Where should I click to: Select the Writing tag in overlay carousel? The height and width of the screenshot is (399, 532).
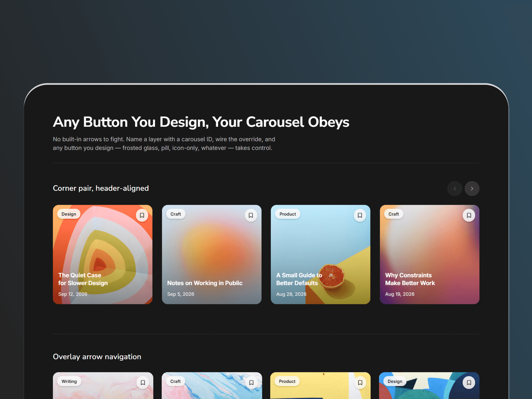click(x=69, y=381)
